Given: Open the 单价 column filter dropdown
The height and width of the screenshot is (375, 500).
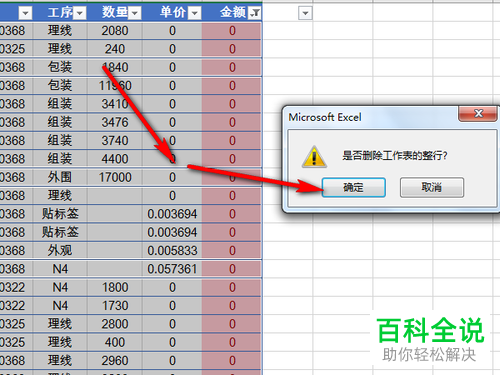Looking at the screenshot, I should (194, 13).
